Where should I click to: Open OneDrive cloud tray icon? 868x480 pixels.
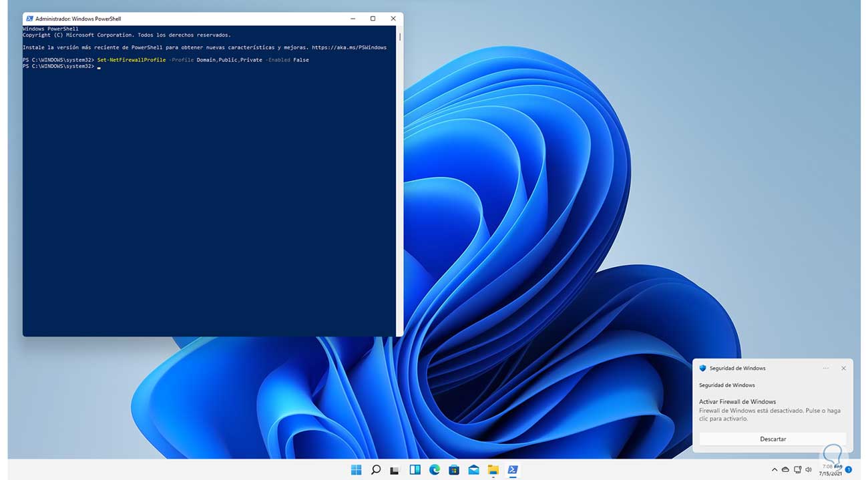pos(785,470)
